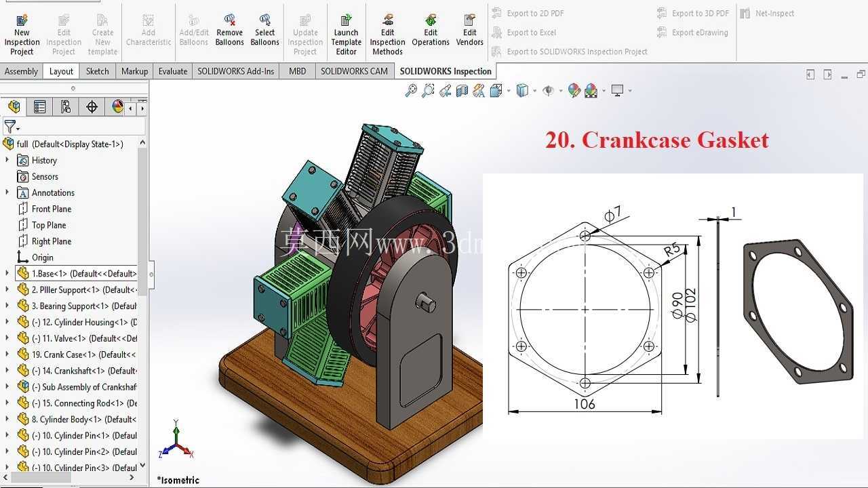The width and height of the screenshot is (868, 488).
Task: Click Previous View icon
Action: coord(445,90)
